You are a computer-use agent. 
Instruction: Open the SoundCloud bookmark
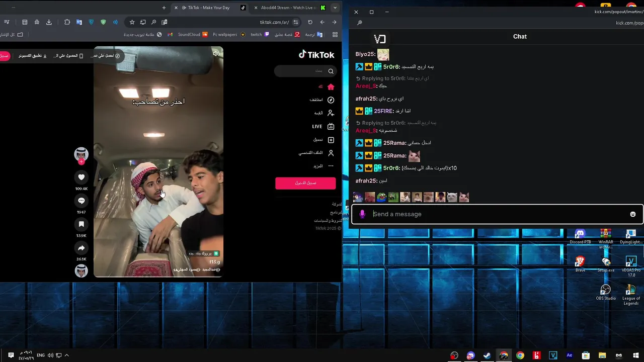click(x=193, y=35)
